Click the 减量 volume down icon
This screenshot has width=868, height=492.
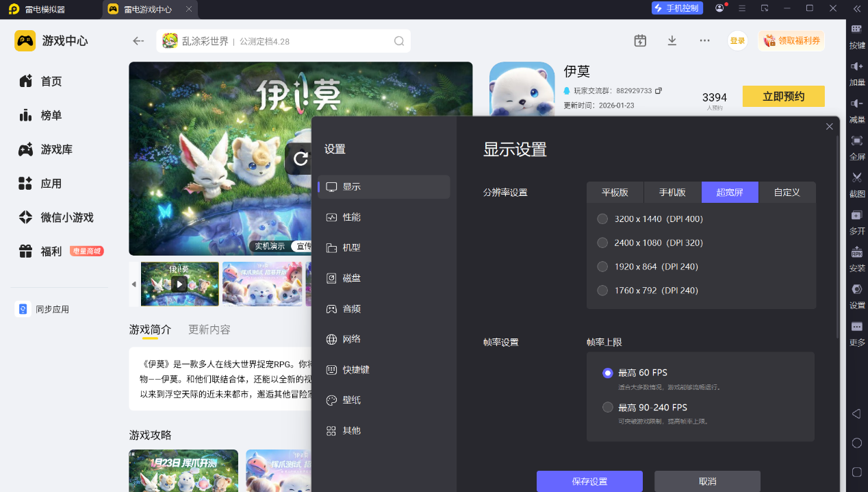pos(857,103)
